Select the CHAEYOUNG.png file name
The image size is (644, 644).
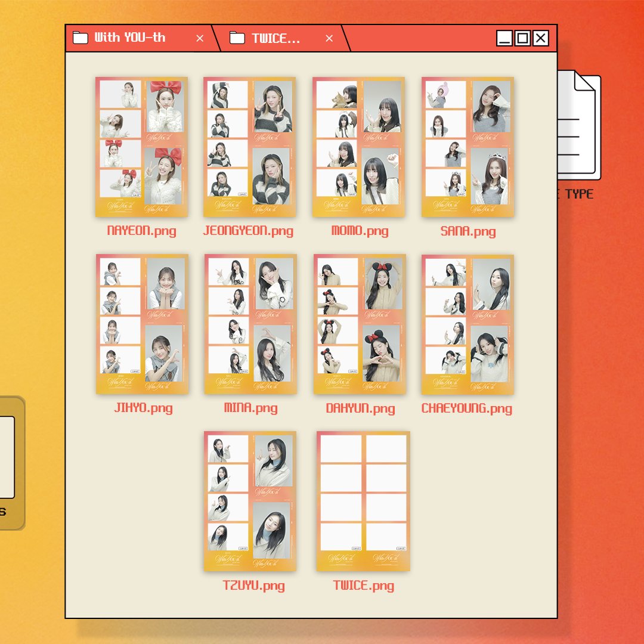(467, 408)
